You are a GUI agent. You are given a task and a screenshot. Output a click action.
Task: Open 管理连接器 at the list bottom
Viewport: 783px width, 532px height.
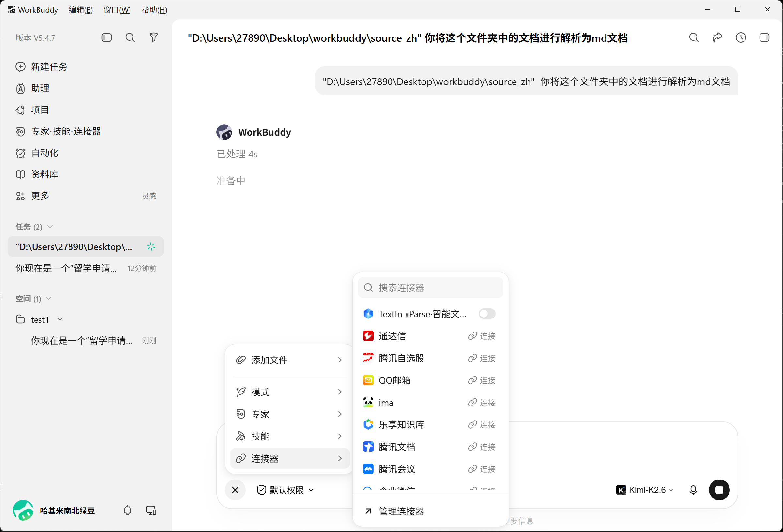coord(430,511)
